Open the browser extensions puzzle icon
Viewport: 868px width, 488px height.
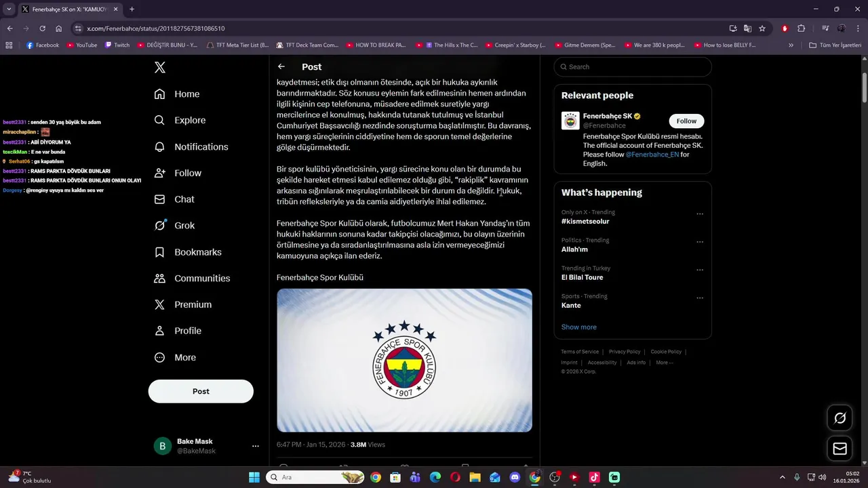click(x=801, y=28)
